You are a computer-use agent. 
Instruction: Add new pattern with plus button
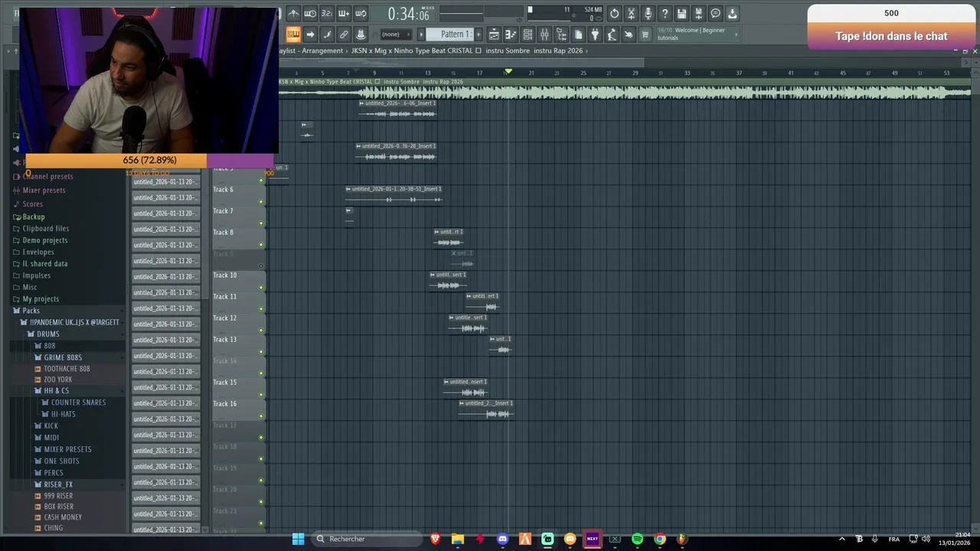click(479, 34)
